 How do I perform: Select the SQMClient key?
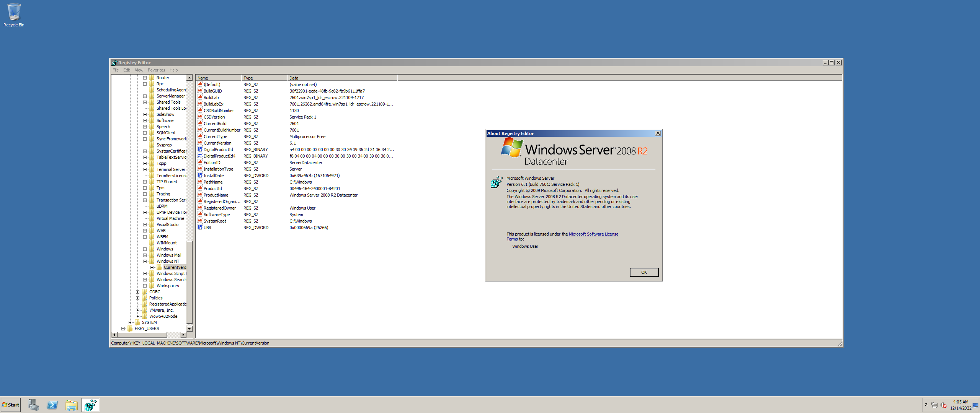click(x=166, y=133)
